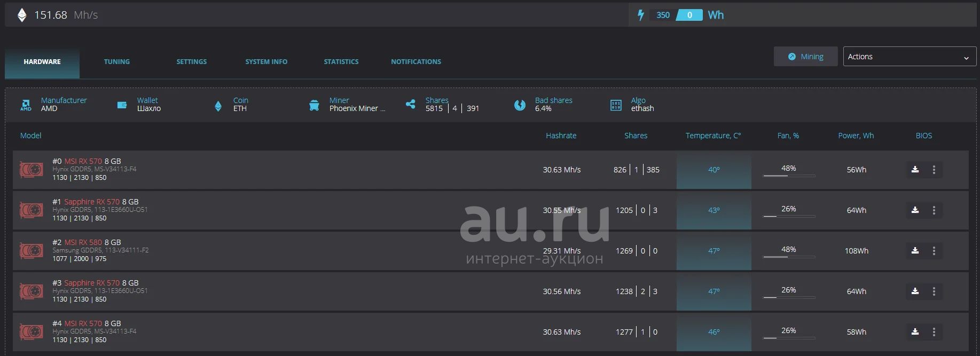Download BIOS for #0 MSI RX 570

[x=915, y=170]
